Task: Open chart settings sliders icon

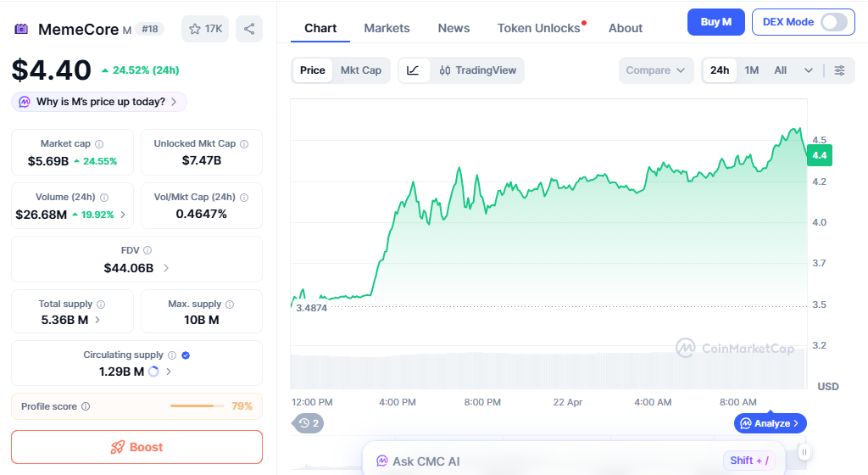Action: (839, 70)
